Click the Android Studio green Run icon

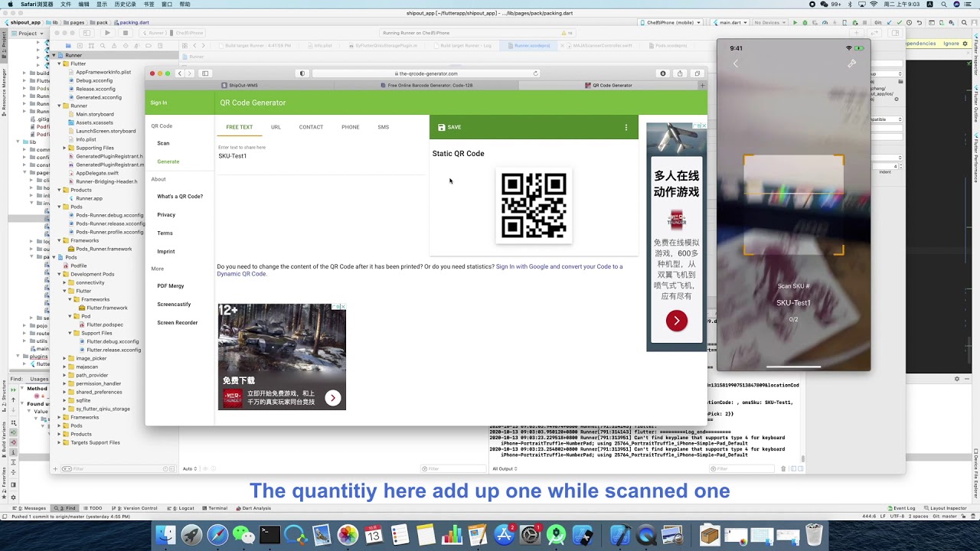795,23
